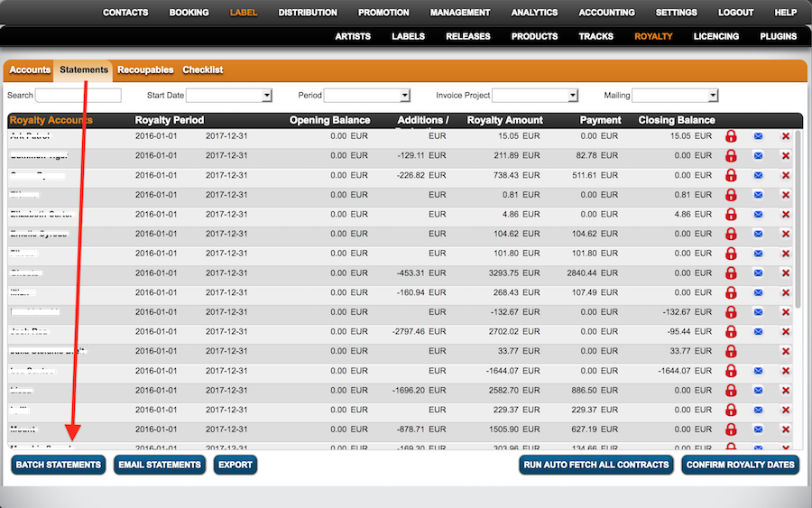Switch to the Recoupables tab

click(145, 70)
